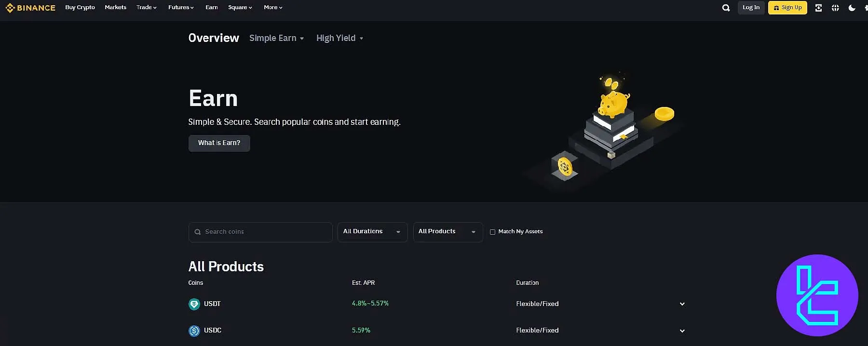Toggle dark mode moon icon

852,8
